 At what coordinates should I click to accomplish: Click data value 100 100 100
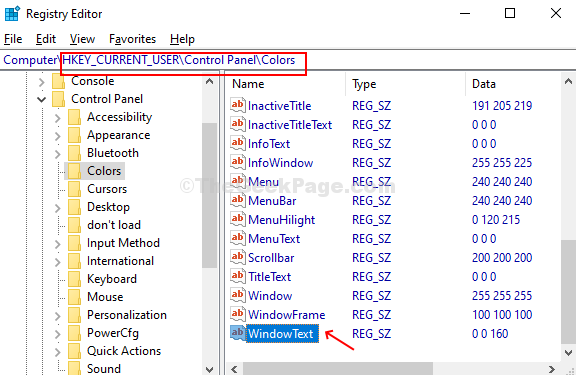click(x=502, y=315)
